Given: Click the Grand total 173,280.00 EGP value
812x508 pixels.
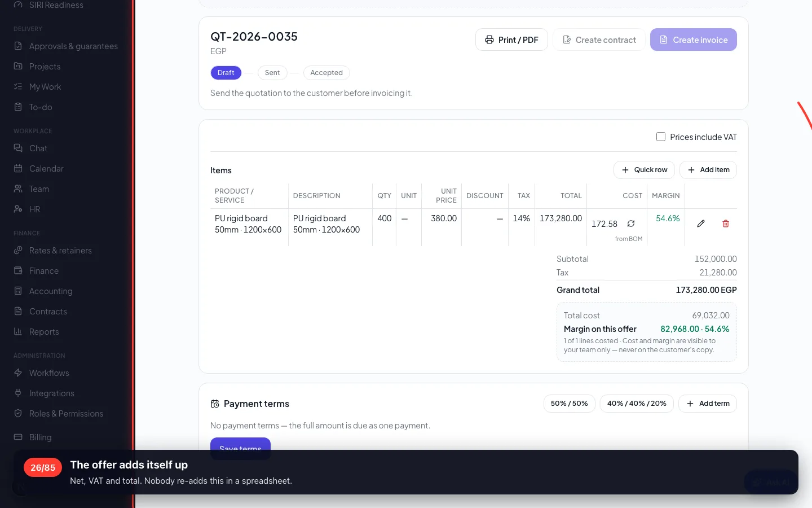Looking at the screenshot, I should tap(706, 290).
